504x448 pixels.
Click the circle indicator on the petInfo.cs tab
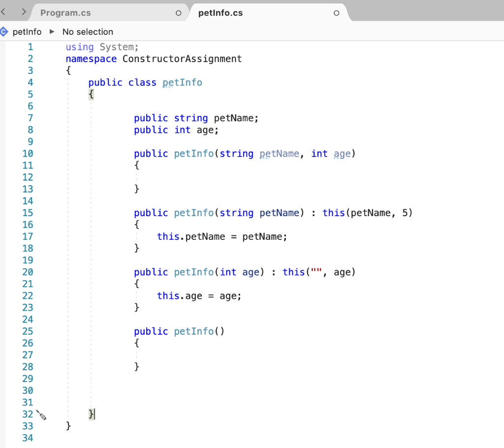[336, 13]
